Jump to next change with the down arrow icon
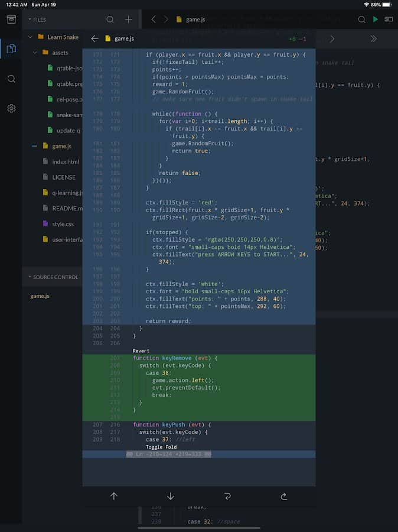The width and height of the screenshot is (398, 532). coord(170,496)
